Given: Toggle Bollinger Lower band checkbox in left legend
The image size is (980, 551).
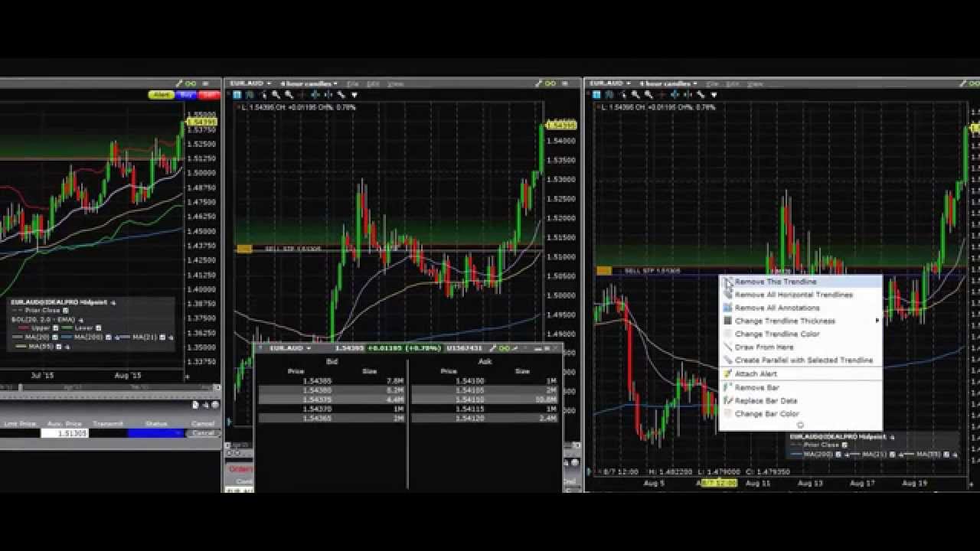Looking at the screenshot, I should tap(99, 328).
